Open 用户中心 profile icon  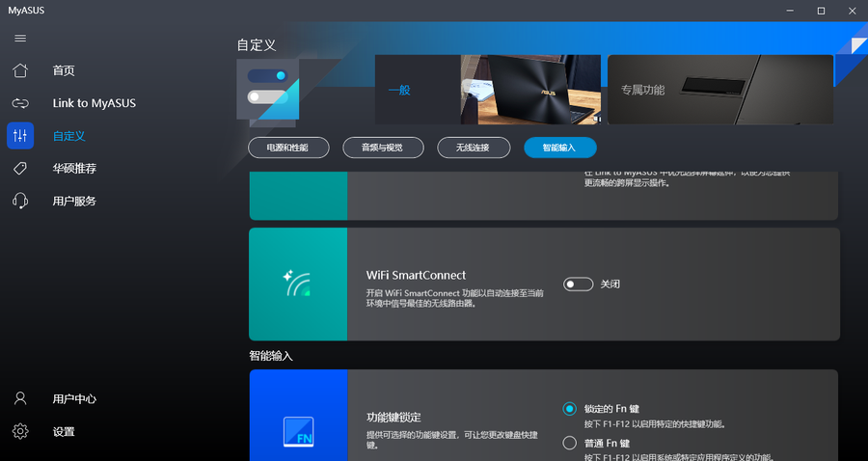20,398
